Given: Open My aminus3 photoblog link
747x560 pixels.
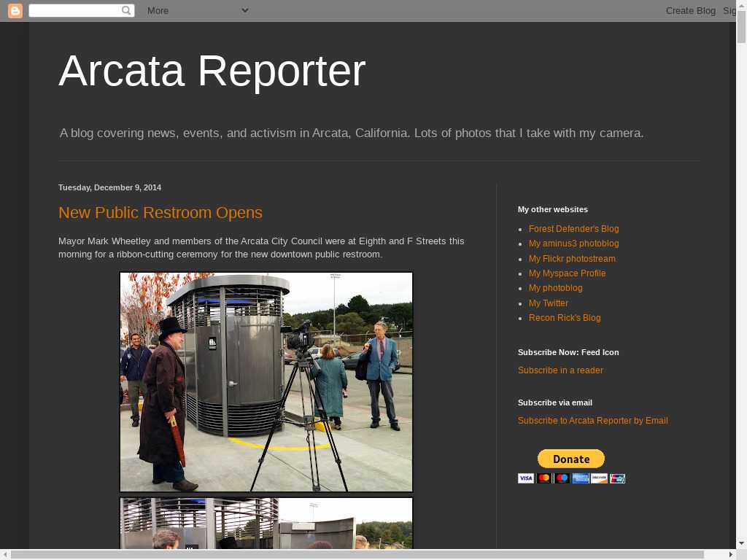Looking at the screenshot, I should [x=573, y=244].
